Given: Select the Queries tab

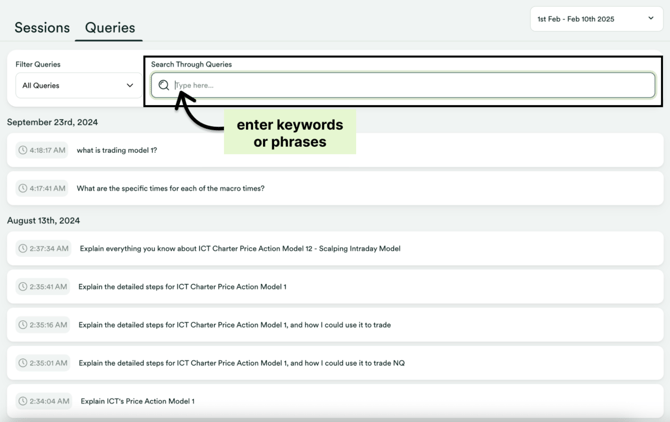Looking at the screenshot, I should pyautogui.click(x=110, y=28).
